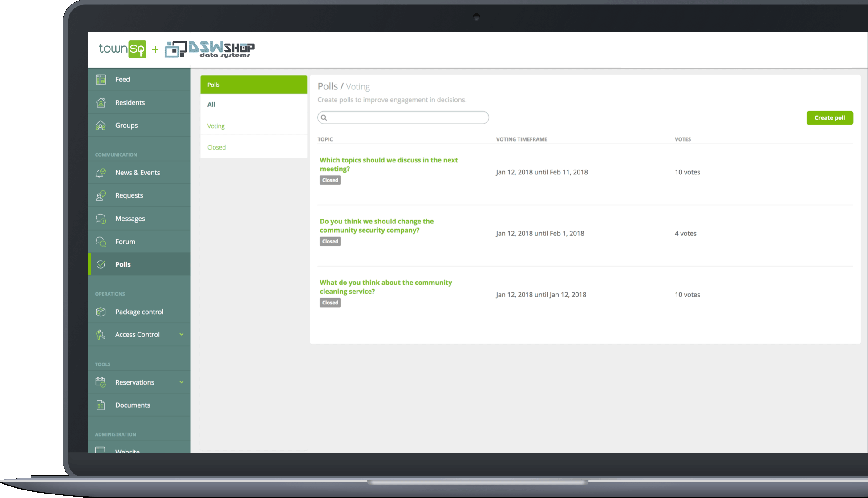Expand the Reservations dropdown in sidebar
The width and height of the screenshot is (868, 498).
(x=183, y=382)
